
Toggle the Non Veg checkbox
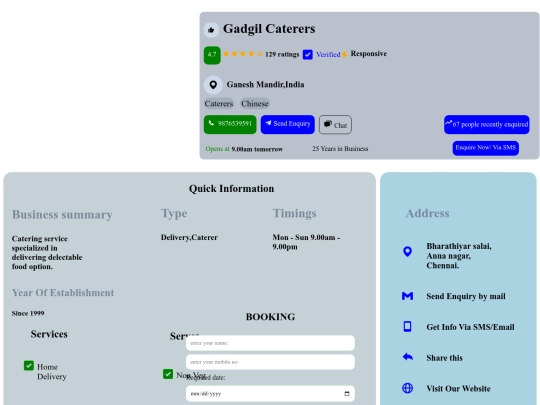(168, 374)
